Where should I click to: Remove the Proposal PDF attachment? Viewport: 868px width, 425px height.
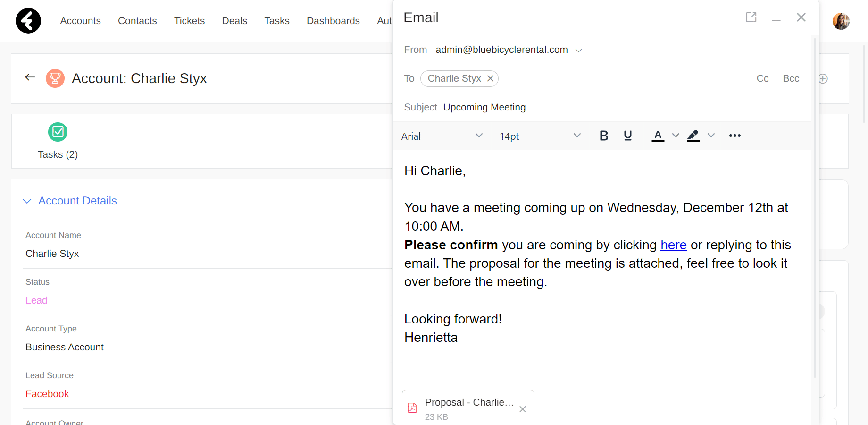[523, 409]
